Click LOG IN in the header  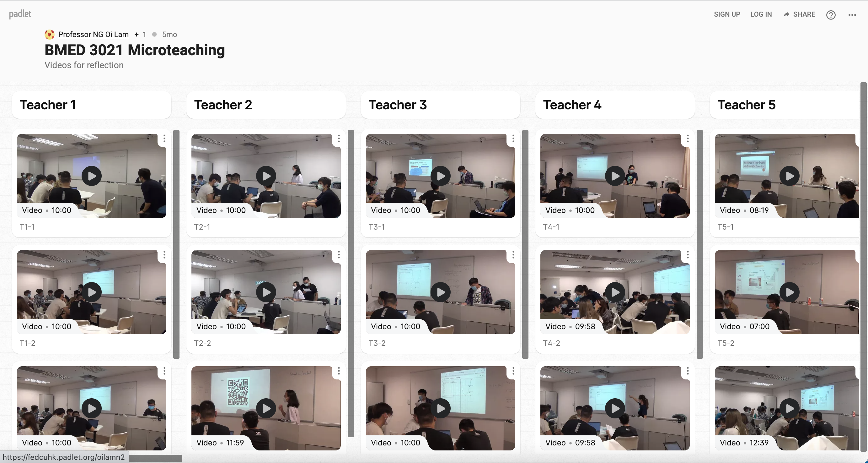pyautogui.click(x=761, y=14)
